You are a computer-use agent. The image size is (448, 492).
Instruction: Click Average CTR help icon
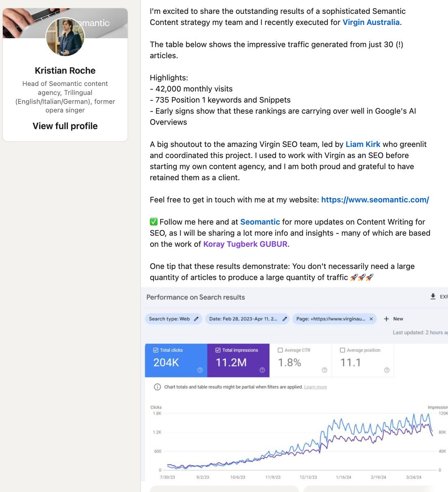325,370
